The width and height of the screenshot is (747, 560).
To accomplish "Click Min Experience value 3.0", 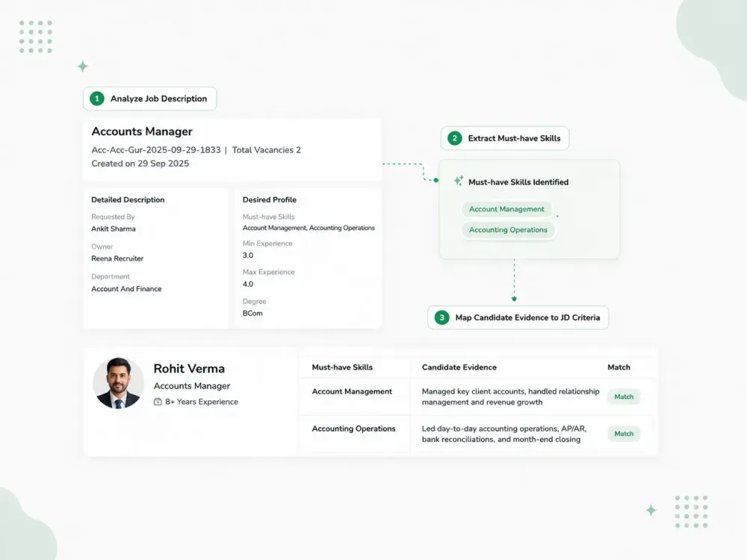I will click(248, 255).
